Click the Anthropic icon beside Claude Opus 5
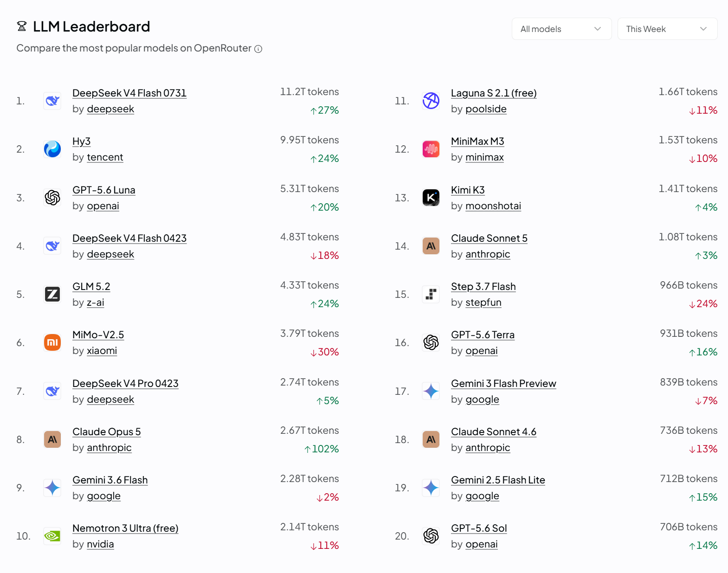728x573 pixels. click(52, 439)
